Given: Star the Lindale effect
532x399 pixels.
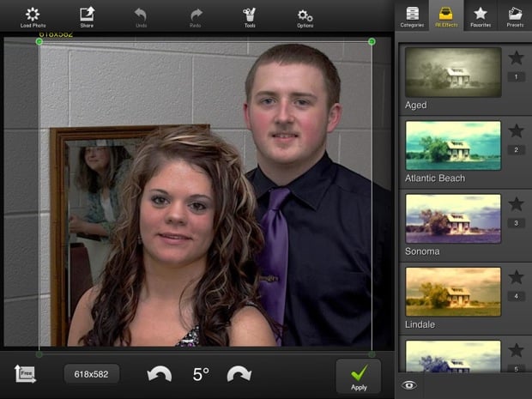Looking at the screenshot, I should pos(516,277).
